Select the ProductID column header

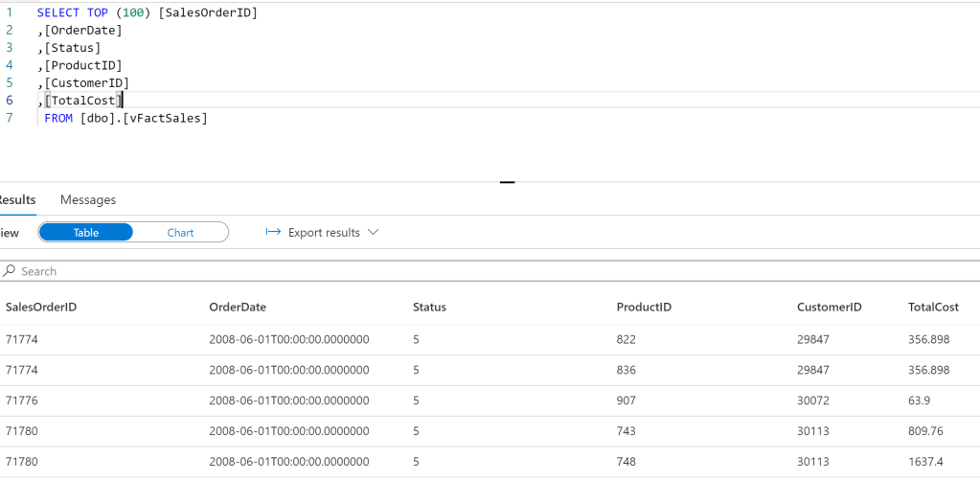(644, 308)
